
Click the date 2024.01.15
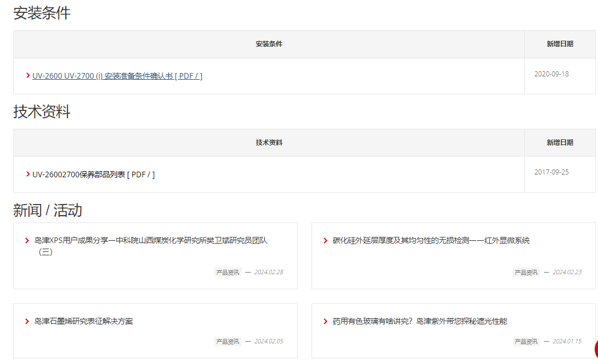[x=567, y=341]
